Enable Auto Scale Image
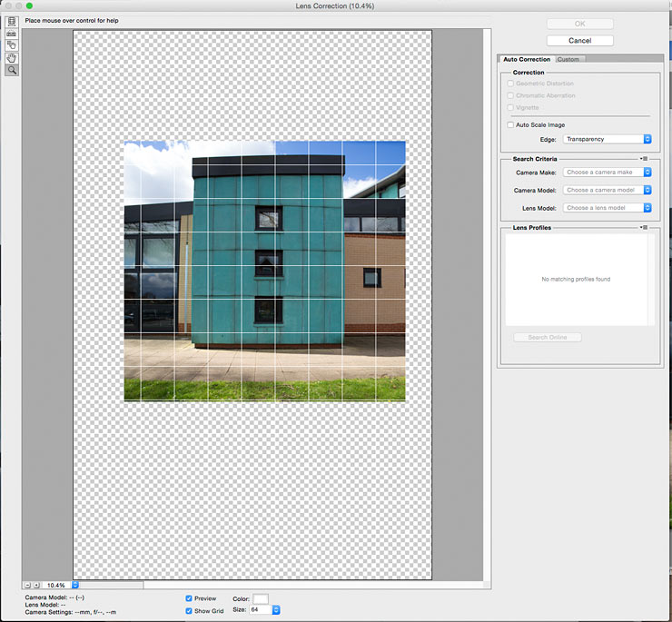The height and width of the screenshot is (622, 672). tap(510, 124)
